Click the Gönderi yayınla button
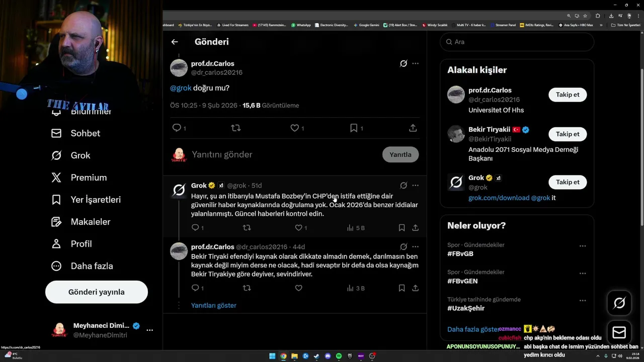 click(x=97, y=292)
